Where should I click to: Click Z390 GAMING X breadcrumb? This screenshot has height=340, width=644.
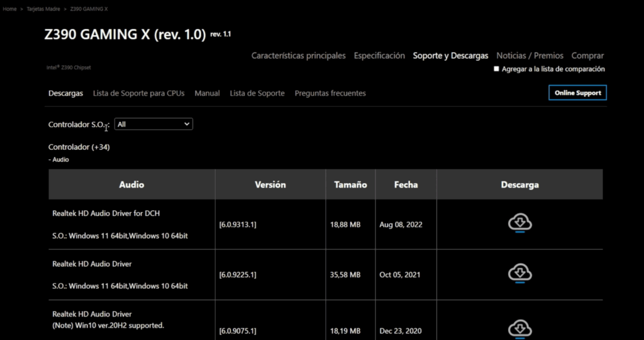[x=89, y=9]
